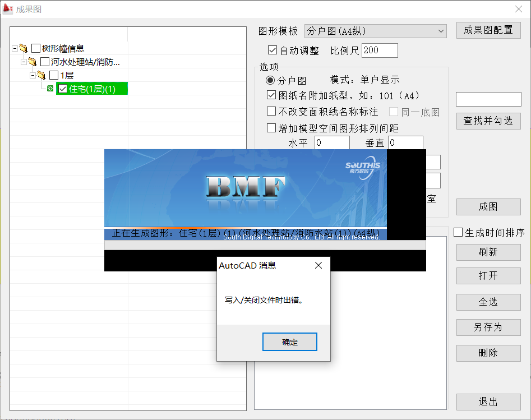The image size is (531, 420).
Task: Enable 不改变面积线名称标注 checkbox
Action: tap(271, 111)
